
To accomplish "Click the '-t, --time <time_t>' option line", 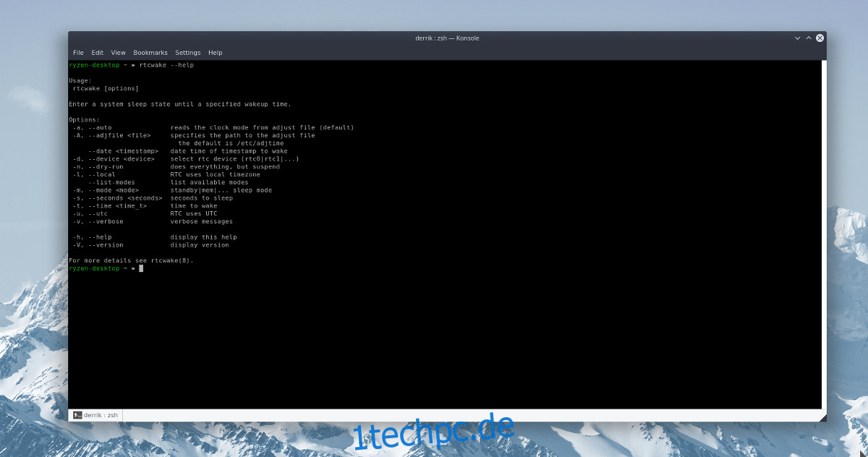I will coord(145,206).
